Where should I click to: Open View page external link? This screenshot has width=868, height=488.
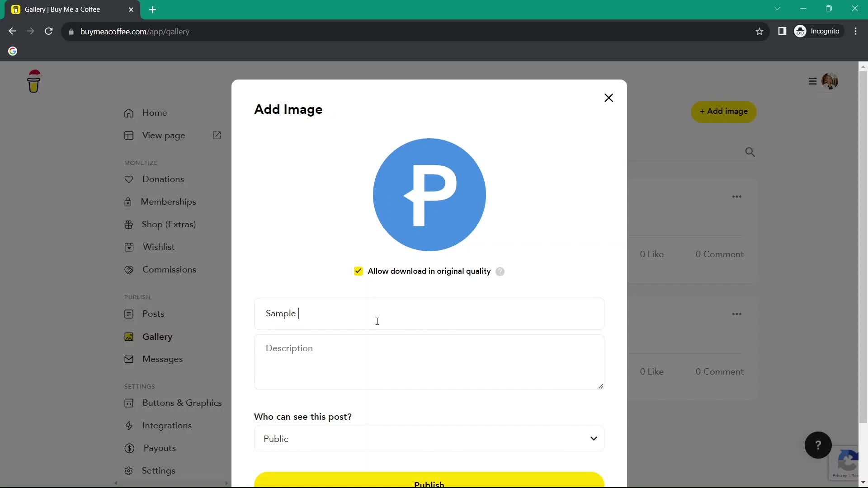click(x=217, y=135)
